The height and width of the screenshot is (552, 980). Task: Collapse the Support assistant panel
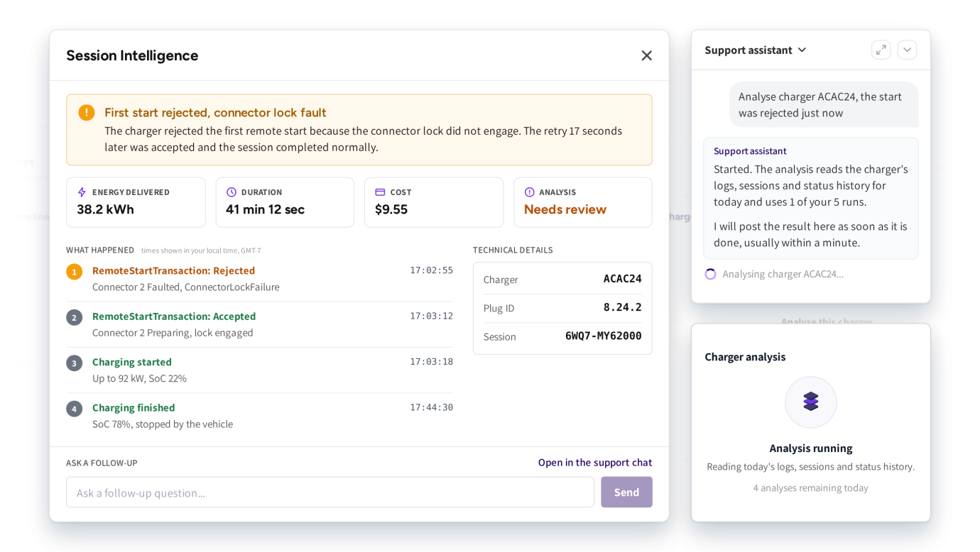point(907,50)
